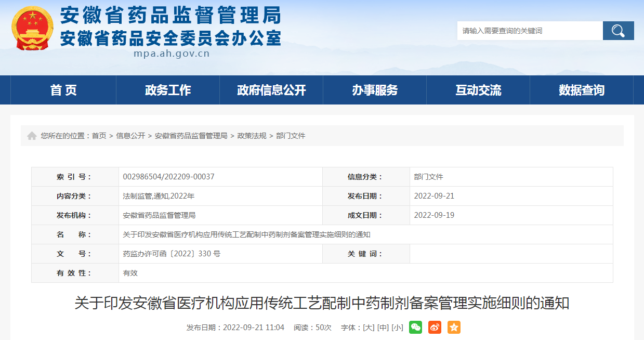
Task: Click validity value 有效
Action: (130, 273)
